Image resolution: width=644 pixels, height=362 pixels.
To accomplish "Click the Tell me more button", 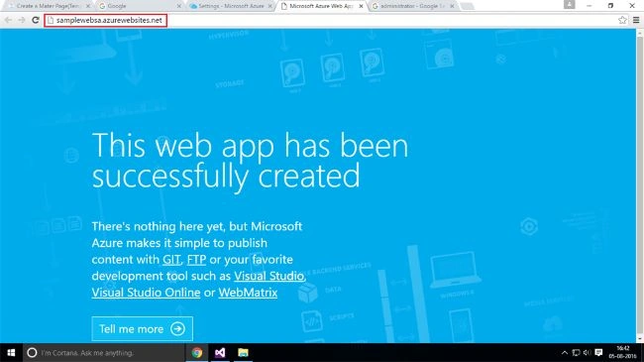I will [x=142, y=328].
